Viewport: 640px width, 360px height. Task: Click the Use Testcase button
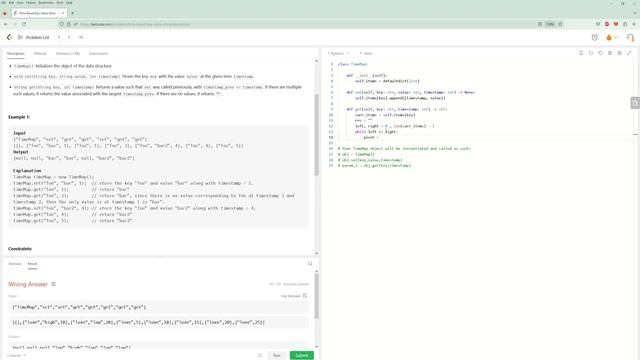click(x=293, y=296)
